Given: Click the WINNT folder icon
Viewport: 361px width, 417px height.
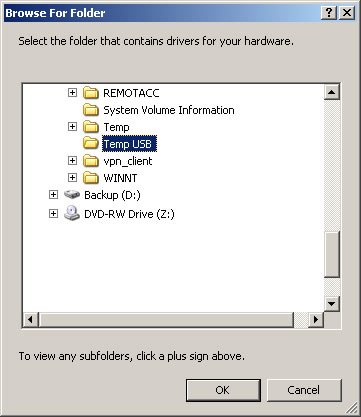Looking at the screenshot, I should click(91, 178).
